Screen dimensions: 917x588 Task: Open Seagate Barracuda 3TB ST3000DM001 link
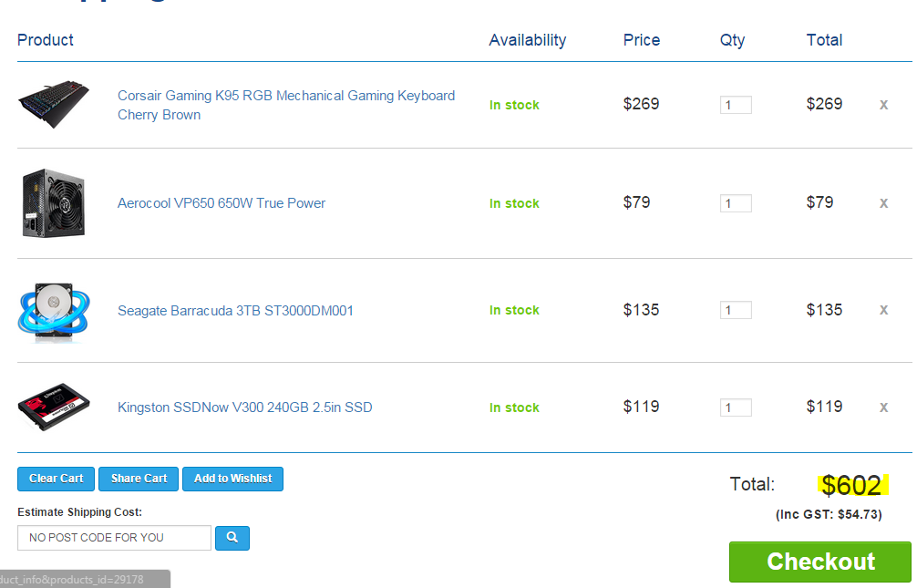tap(235, 311)
